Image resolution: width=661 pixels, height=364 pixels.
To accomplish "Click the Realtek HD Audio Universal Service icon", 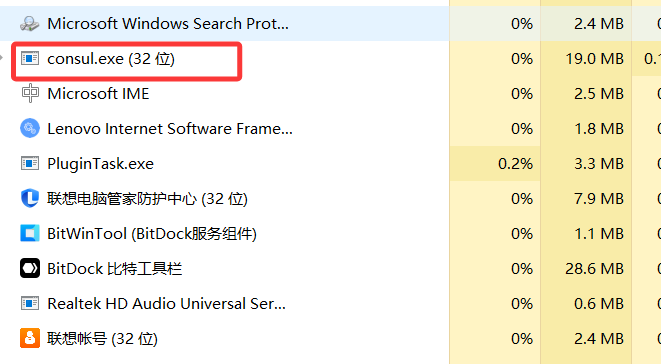I will pos(30,303).
